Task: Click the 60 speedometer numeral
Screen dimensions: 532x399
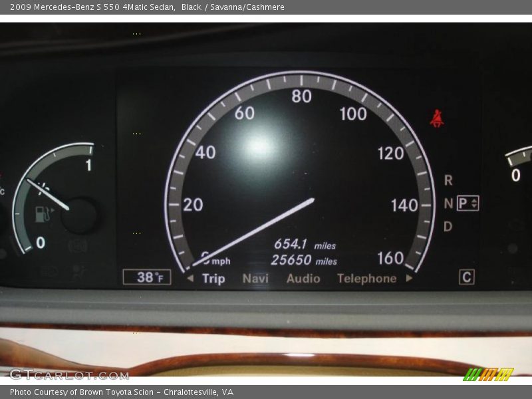Action: click(245, 113)
